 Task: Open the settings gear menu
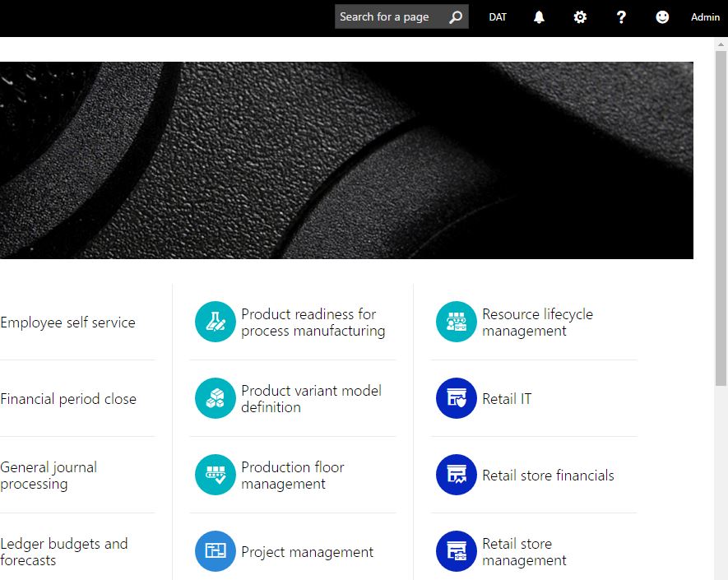(580, 17)
